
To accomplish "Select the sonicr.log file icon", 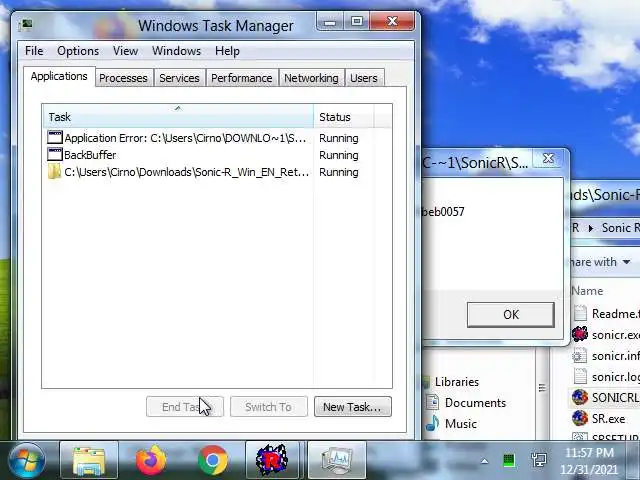I will click(x=580, y=376).
